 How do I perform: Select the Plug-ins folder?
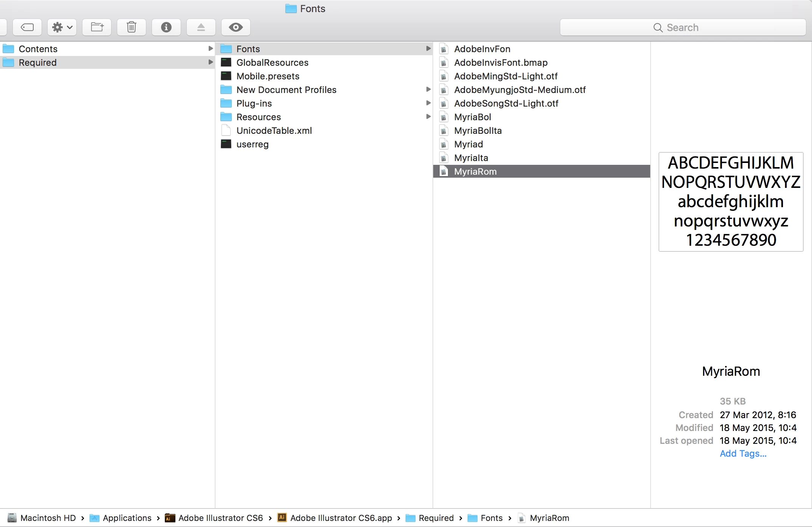point(254,103)
